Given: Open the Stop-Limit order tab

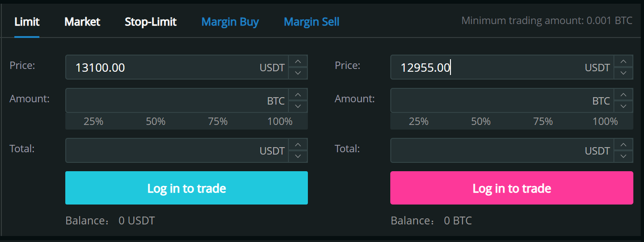Looking at the screenshot, I should [150, 22].
